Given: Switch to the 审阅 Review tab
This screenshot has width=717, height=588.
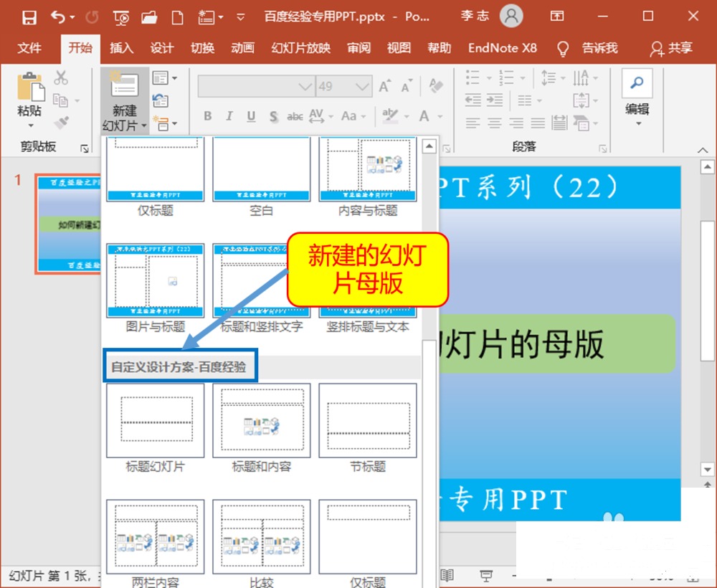Looking at the screenshot, I should pos(358,48).
